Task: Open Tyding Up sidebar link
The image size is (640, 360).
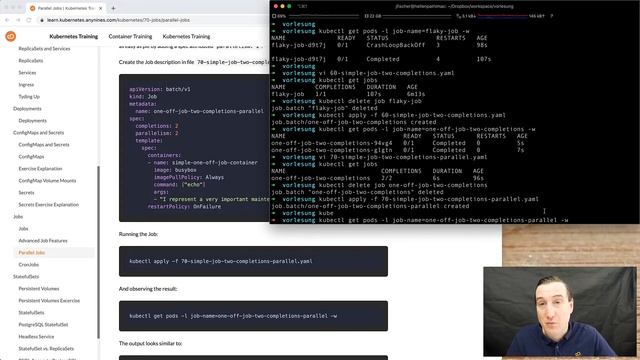Action: point(29,97)
